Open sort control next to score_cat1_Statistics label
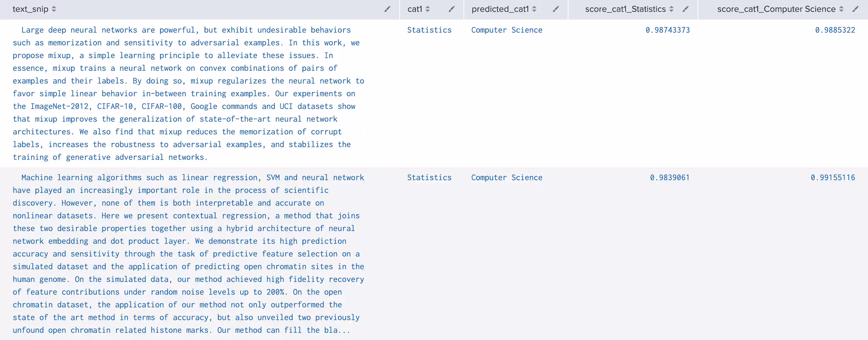868x340 pixels. 671,8
